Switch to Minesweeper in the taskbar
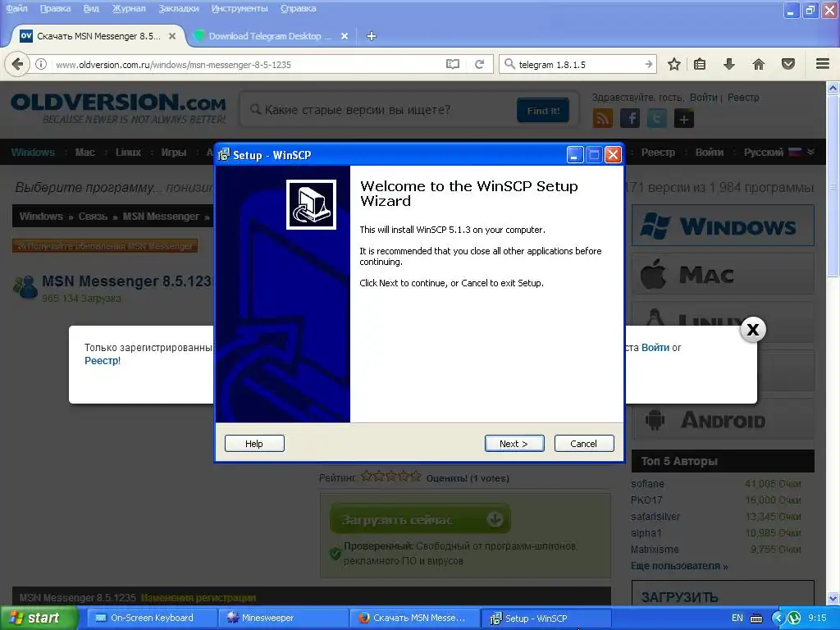Screen dimensions: 840x630 click(x=283, y=618)
